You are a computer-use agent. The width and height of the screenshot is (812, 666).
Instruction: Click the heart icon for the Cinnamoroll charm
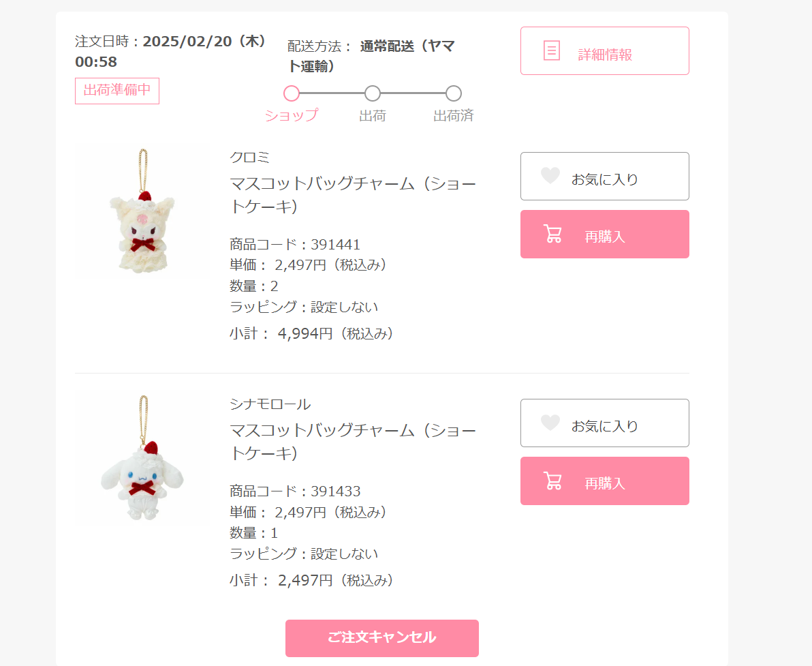[550, 423]
